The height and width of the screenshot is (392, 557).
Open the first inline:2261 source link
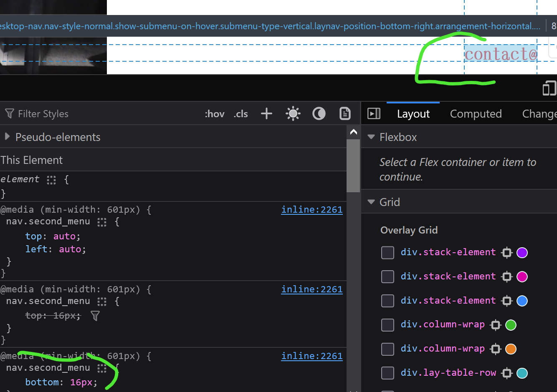pos(311,210)
